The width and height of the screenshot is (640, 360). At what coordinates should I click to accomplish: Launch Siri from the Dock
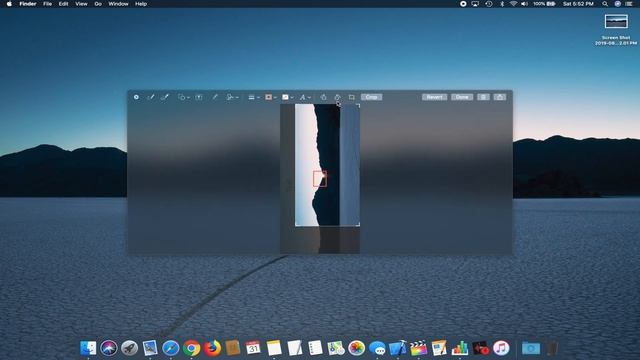coord(109,348)
